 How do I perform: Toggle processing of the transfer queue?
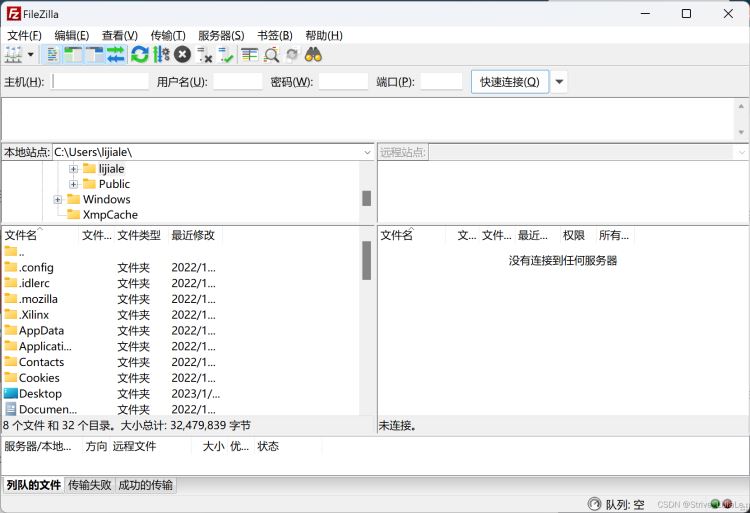tap(161, 55)
